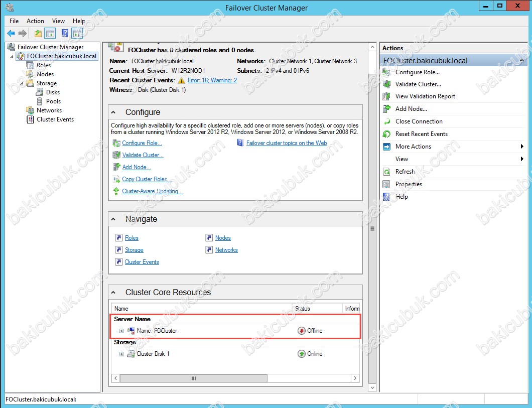
Task: Select the Failover Cluster Manager root node
Action: pyautogui.click(x=50, y=47)
